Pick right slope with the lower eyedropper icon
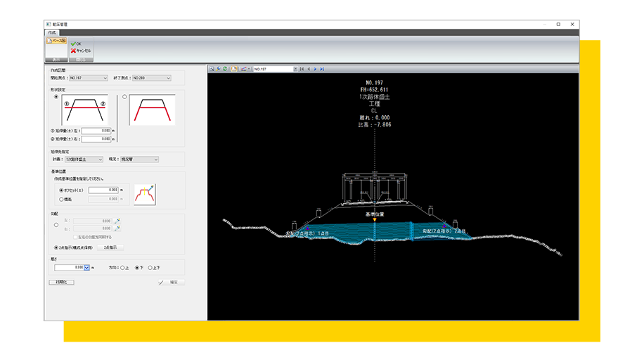The height and width of the screenshot is (362, 644). 117,228
